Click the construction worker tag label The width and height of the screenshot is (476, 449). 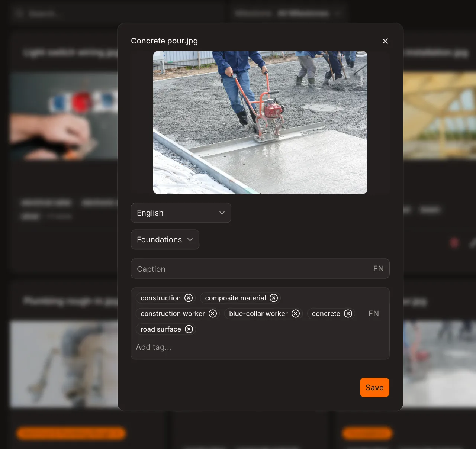[x=173, y=314]
